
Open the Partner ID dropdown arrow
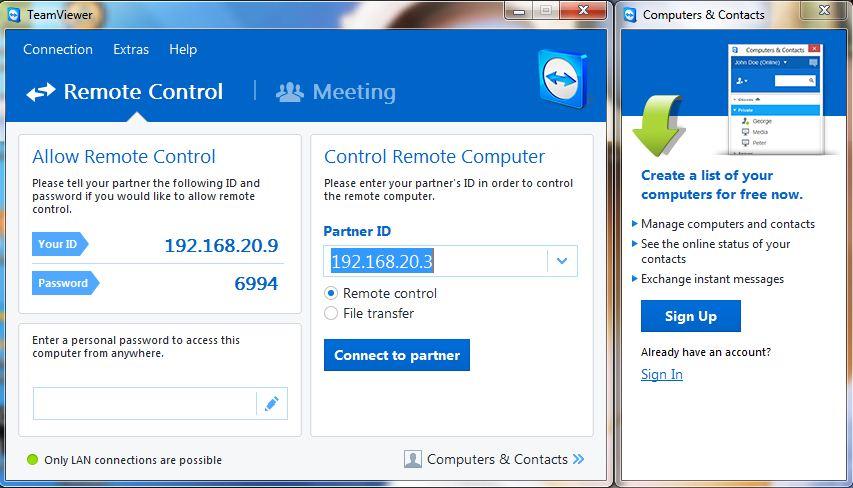(x=562, y=261)
